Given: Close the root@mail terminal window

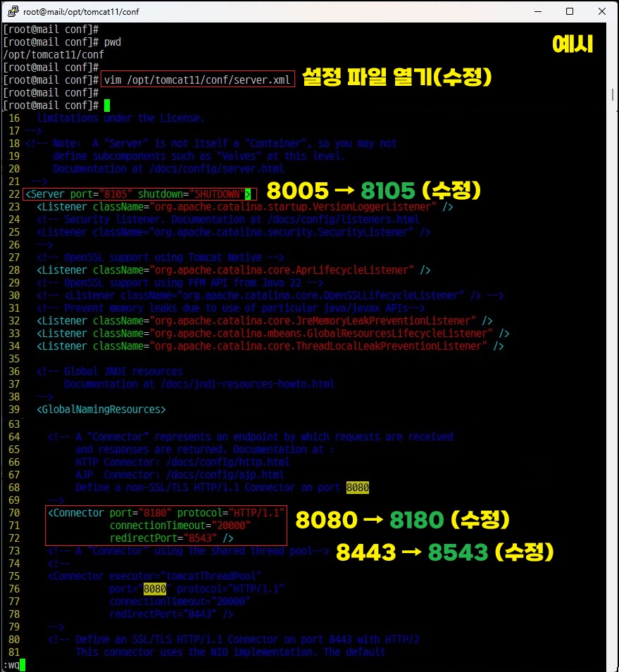Looking at the screenshot, I should pyautogui.click(x=602, y=11).
